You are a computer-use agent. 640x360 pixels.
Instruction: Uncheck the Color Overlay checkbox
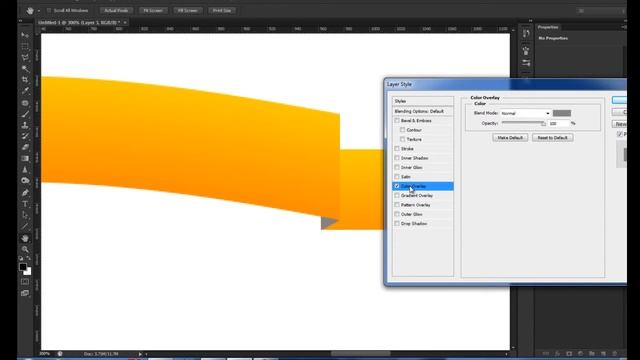coord(397,186)
